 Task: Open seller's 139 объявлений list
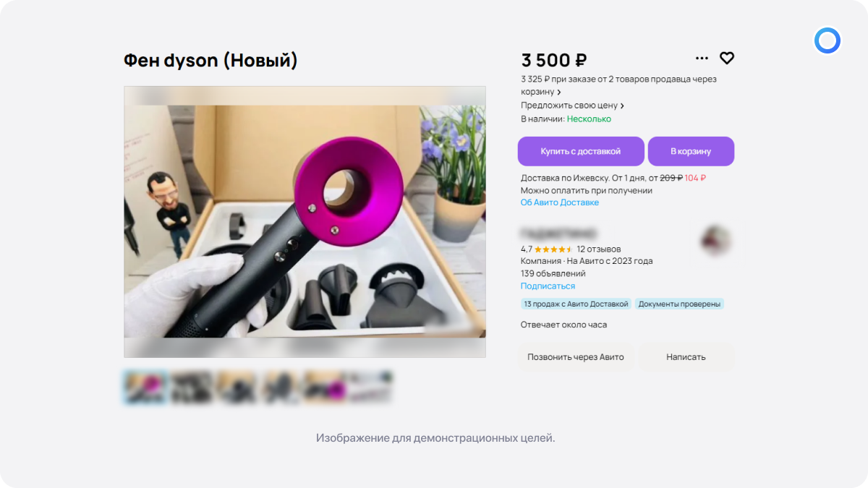pos(553,274)
